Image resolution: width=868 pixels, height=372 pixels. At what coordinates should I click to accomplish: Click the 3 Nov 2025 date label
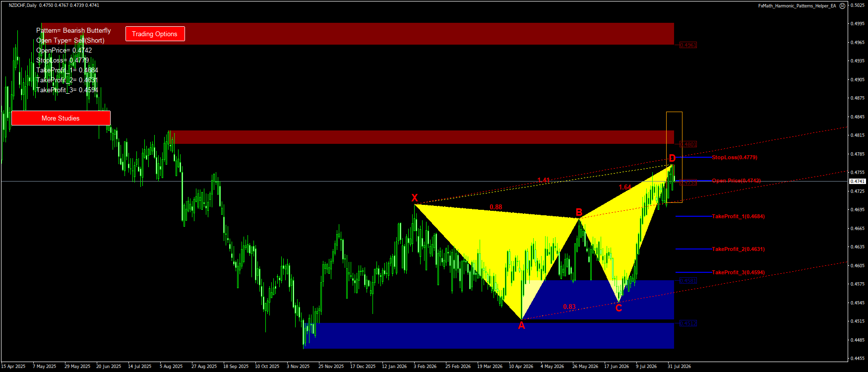pyautogui.click(x=298, y=367)
